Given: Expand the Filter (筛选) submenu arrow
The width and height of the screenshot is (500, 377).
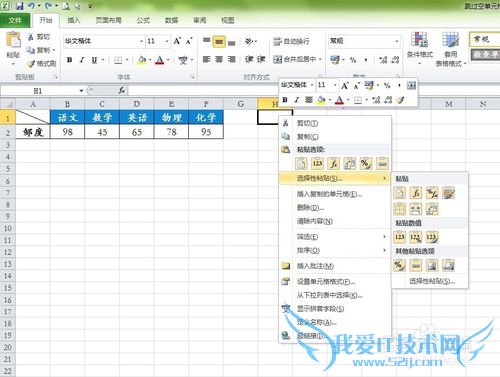Looking at the screenshot, I should point(384,237).
